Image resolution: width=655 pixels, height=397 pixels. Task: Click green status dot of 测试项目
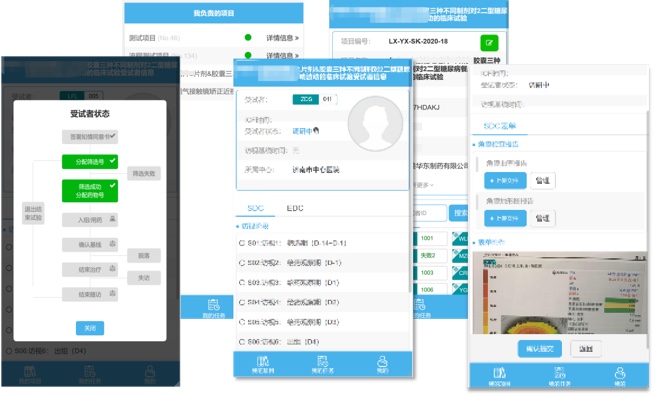point(248,38)
